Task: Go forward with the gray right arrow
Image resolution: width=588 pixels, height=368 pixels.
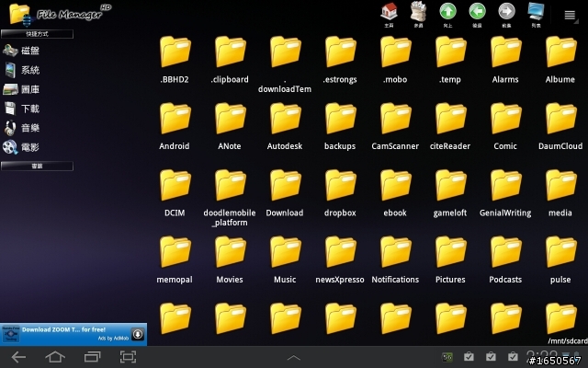Action: coord(506,15)
